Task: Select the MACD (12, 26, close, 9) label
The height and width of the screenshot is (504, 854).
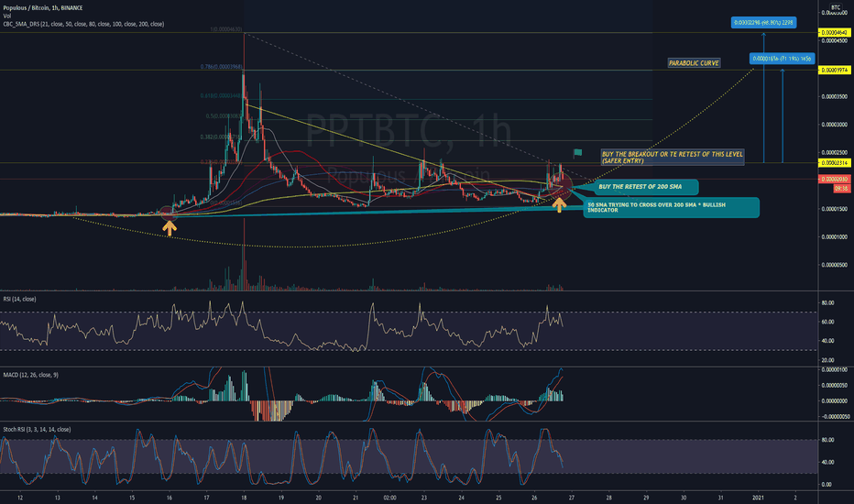Action: (x=30, y=375)
